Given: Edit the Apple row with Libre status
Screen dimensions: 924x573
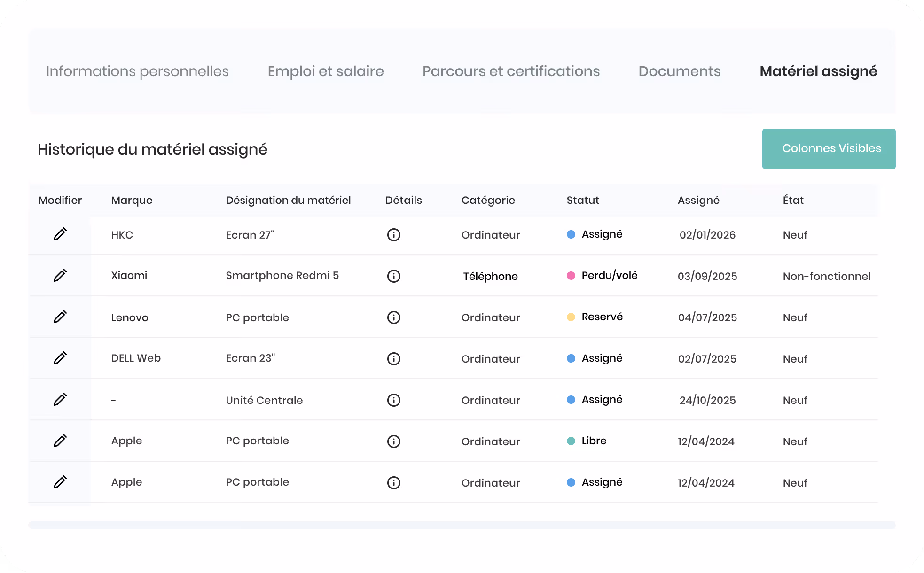Looking at the screenshot, I should 60,441.
